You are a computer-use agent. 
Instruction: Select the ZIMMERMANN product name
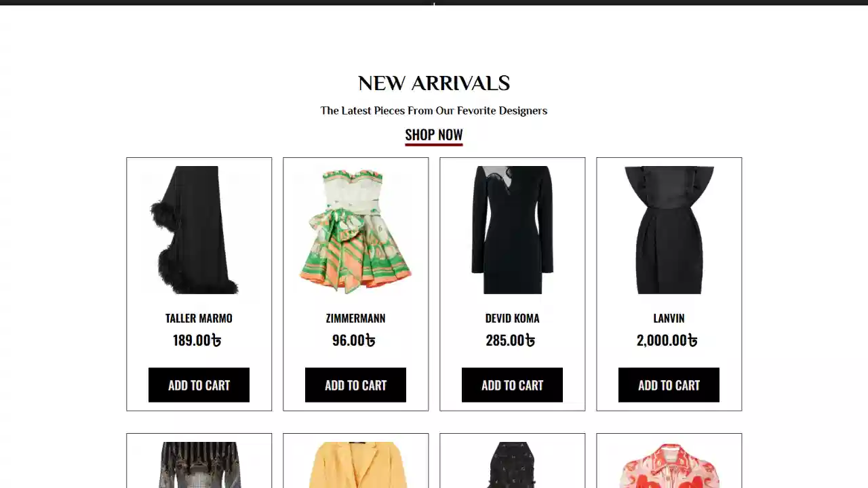tap(355, 318)
